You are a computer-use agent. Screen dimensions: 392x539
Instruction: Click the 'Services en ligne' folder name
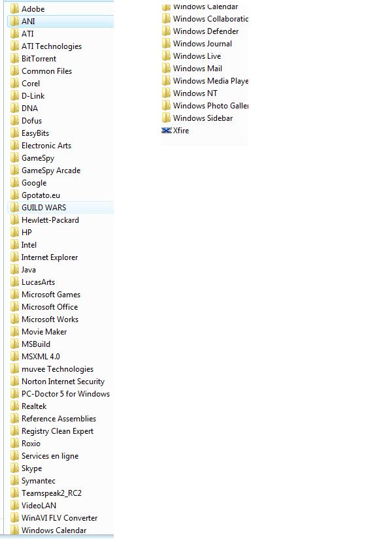(x=50, y=456)
